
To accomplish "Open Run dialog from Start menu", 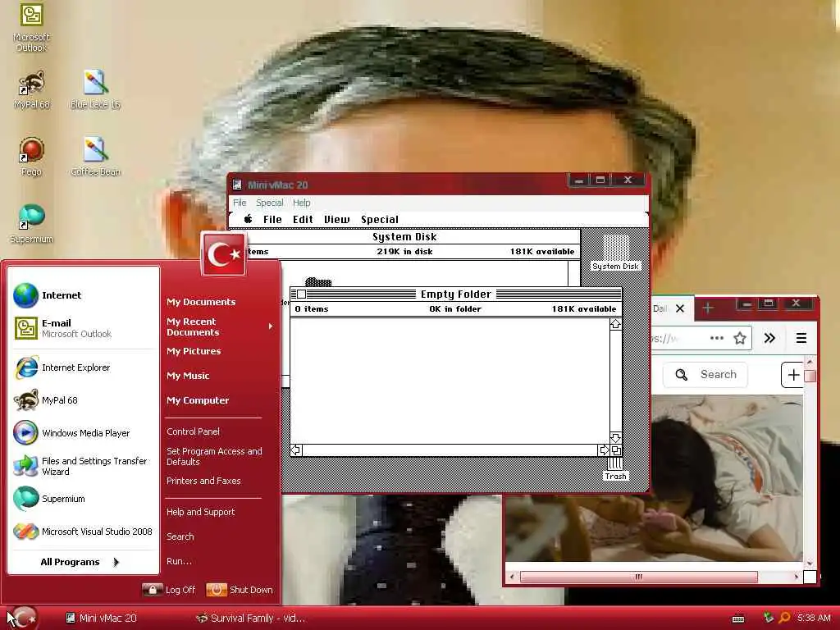I will click(x=179, y=561).
